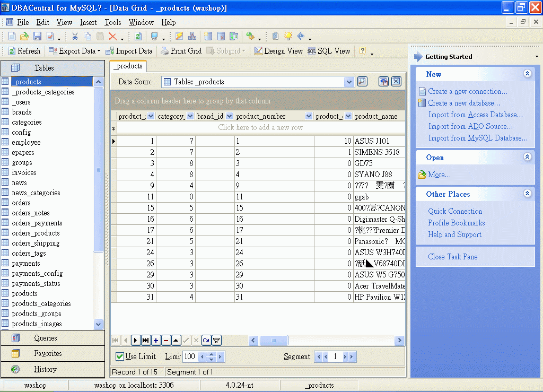Viewport: 543px width, 392px height.
Task: Jump to the last record in navigator
Action: click(x=146, y=341)
